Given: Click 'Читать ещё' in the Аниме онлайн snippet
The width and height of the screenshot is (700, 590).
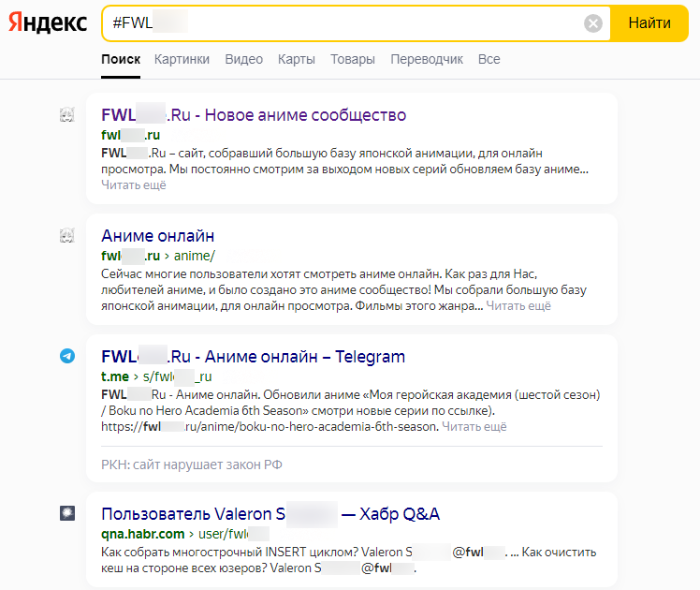Looking at the screenshot, I should [x=518, y=306].
